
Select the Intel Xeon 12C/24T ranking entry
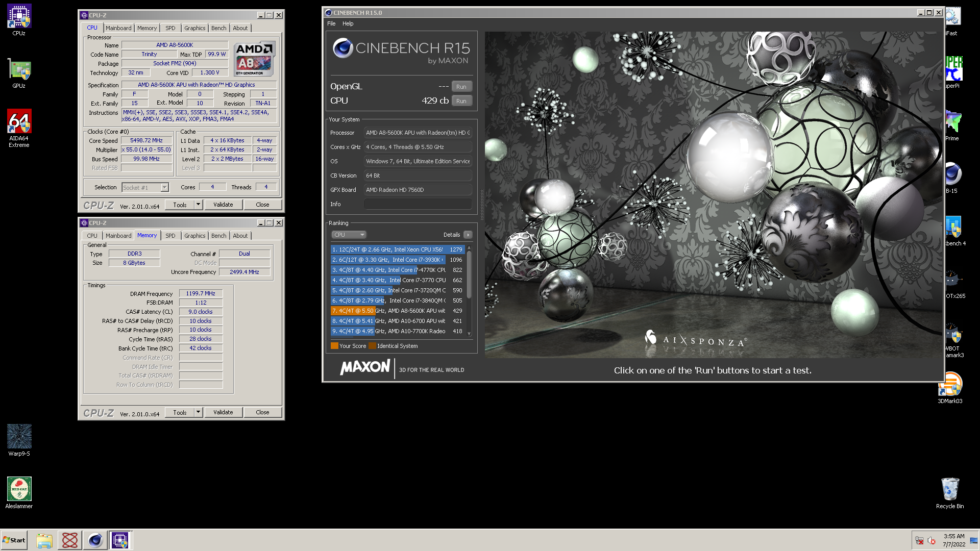(397, 249)
